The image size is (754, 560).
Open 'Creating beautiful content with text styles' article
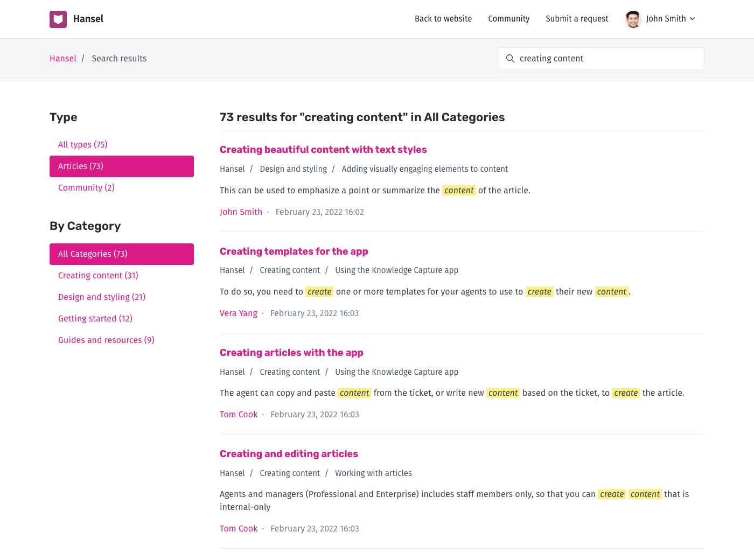[x=323, y=150]
